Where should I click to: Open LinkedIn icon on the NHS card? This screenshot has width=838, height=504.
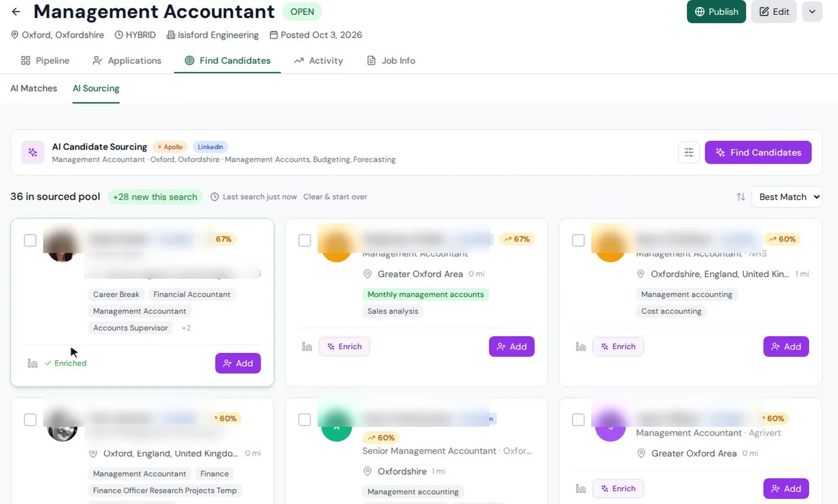tap(581, 347)
